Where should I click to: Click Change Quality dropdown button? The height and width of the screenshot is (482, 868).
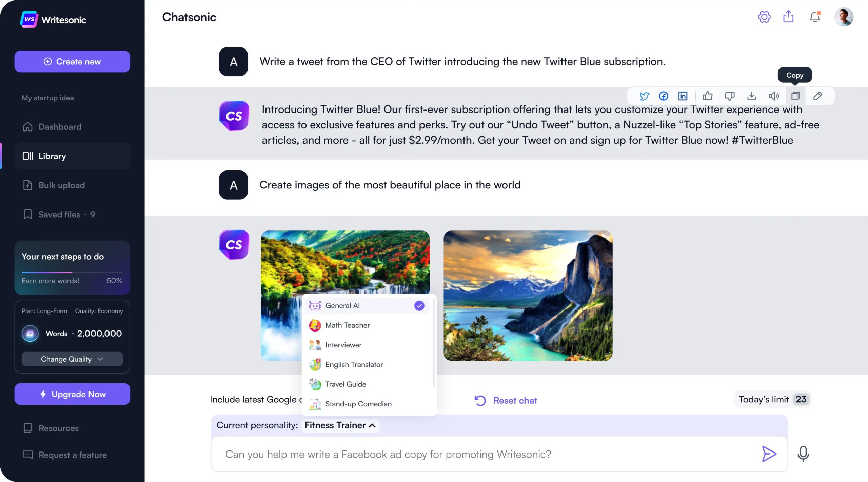72,359
